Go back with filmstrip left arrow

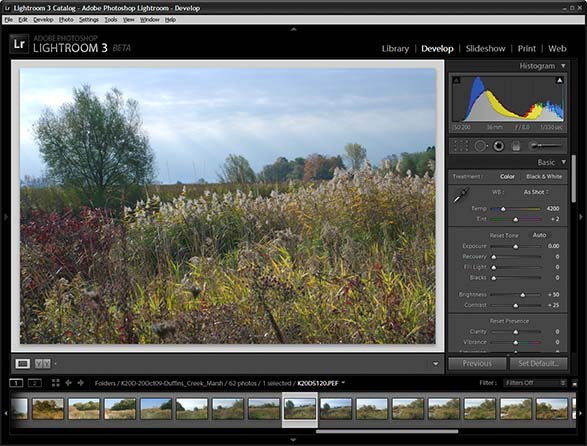pyautogui.click(x=69, y=383)
